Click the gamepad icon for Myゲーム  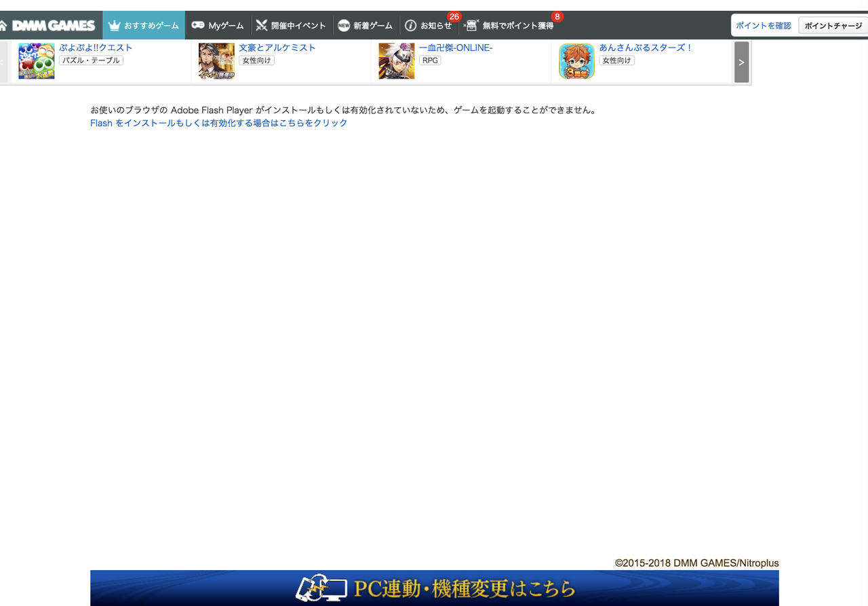(198, 25)
